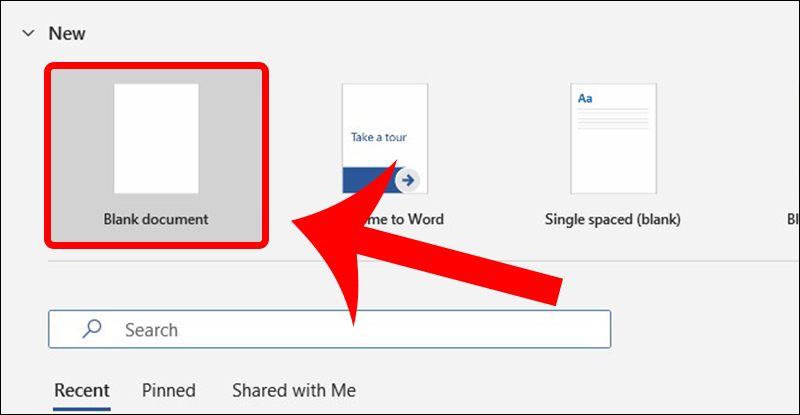Screen dimensions: 800x415
Task: Click the New section heading text
Action: click(67, 33)
